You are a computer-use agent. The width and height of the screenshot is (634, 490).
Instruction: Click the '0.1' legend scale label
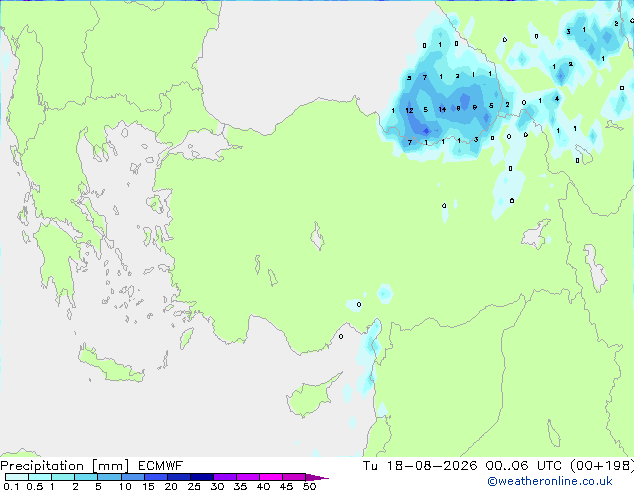tap(11, 486)
